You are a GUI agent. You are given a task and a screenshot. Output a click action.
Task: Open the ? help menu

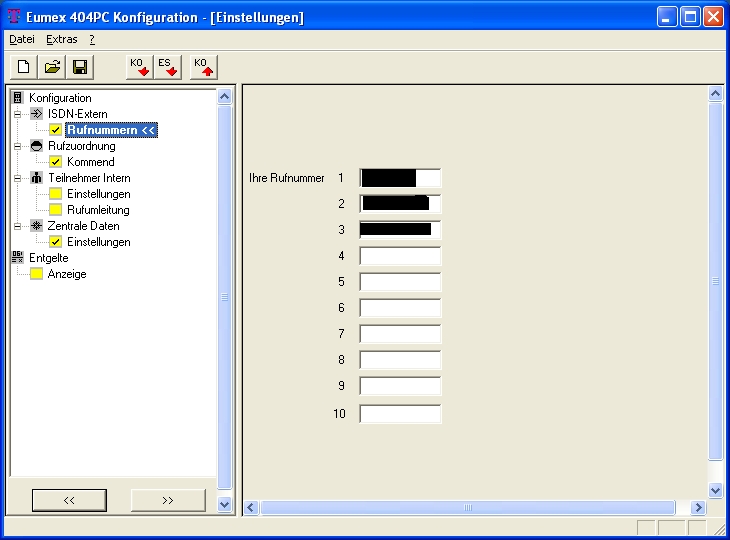(92, 40)
